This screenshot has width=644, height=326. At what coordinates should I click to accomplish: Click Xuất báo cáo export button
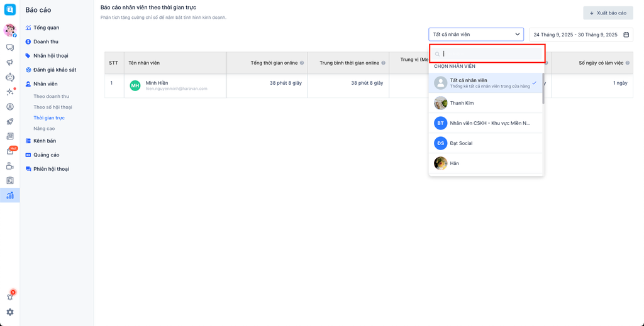[x=608, y=13]
